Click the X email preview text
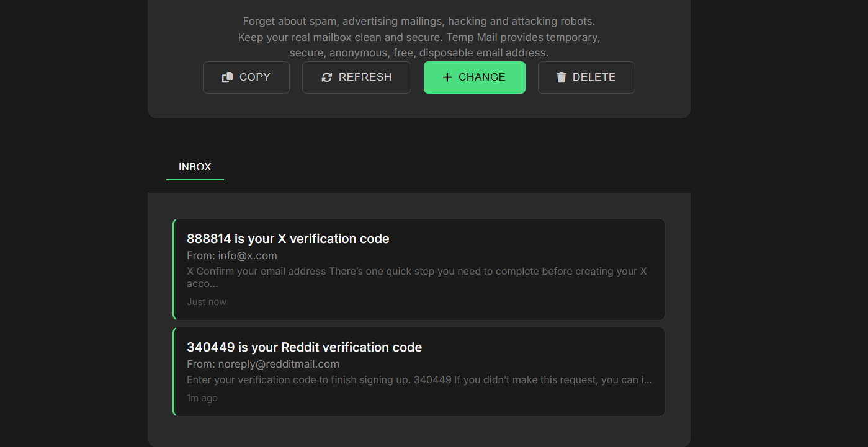868x447 pixels. coord(417,277)
